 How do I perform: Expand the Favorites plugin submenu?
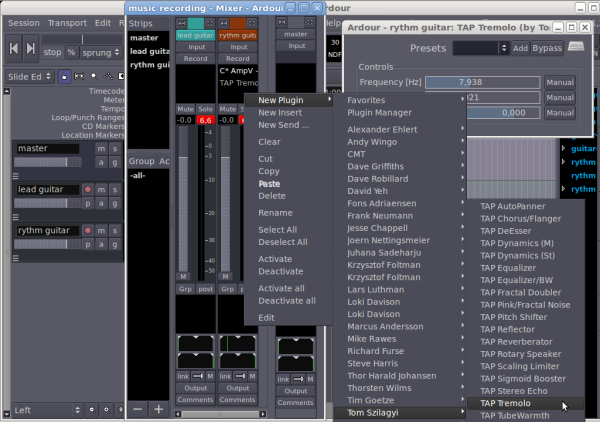(399, 100)
